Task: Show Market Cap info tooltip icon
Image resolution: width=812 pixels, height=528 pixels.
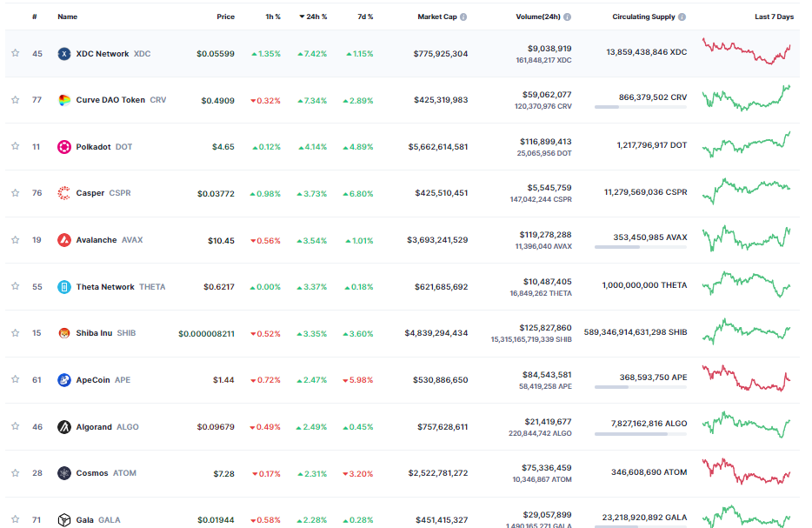Action: (463, 17)
